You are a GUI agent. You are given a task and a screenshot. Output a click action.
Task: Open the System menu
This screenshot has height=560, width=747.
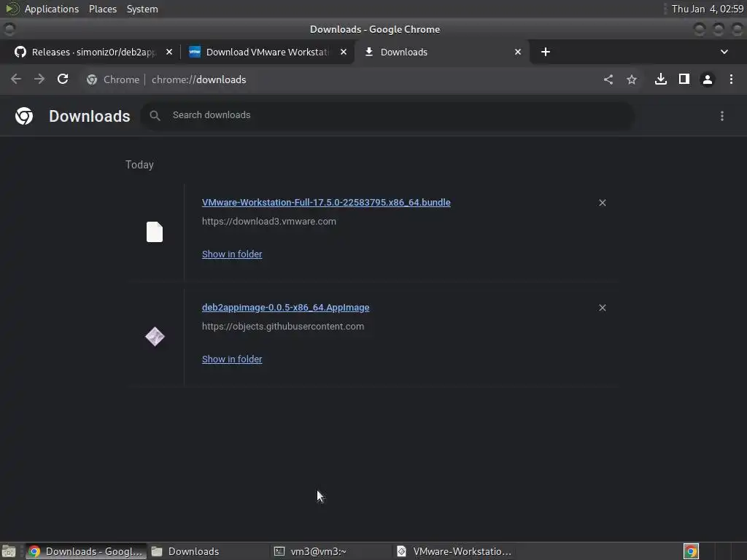(142, 9)
